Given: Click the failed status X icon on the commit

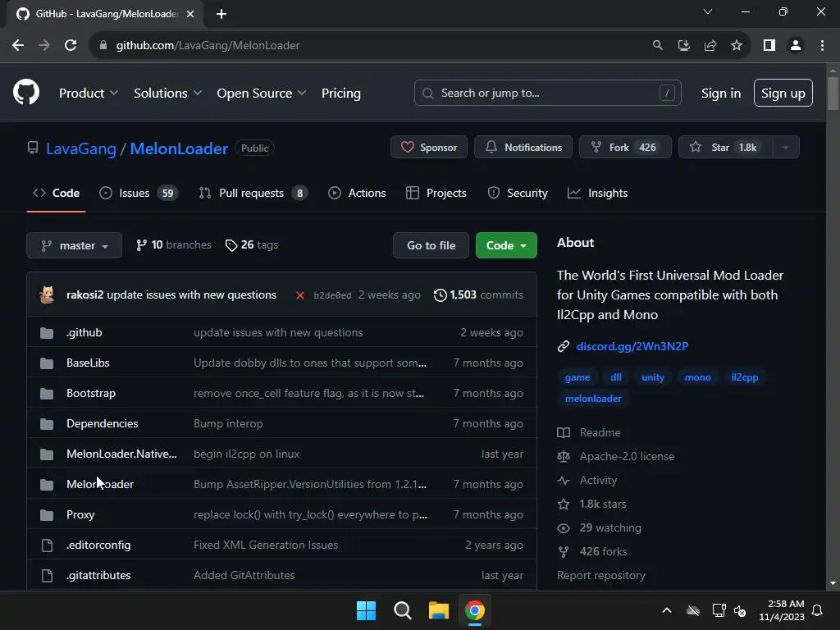Looking at the screenshot, I should (x=300, y=295).
